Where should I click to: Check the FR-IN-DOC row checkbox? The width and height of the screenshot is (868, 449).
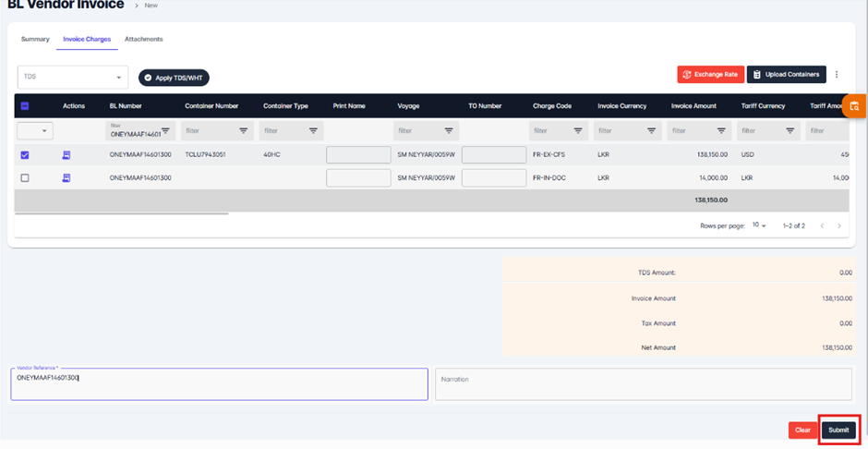tap(25, 177)
